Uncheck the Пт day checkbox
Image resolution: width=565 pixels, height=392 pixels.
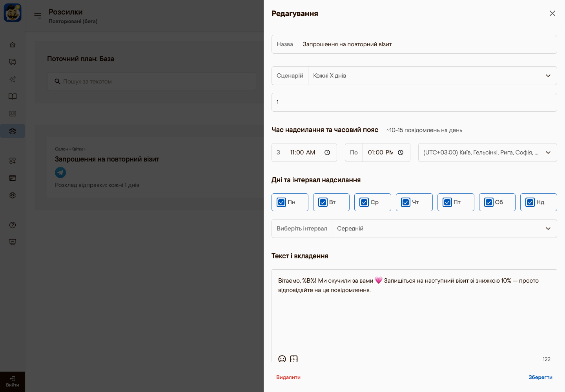(x=447, y=202)
